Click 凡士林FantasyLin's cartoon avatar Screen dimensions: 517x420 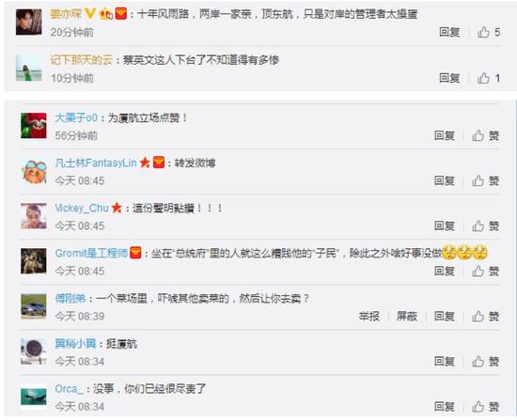pos(34,171)
